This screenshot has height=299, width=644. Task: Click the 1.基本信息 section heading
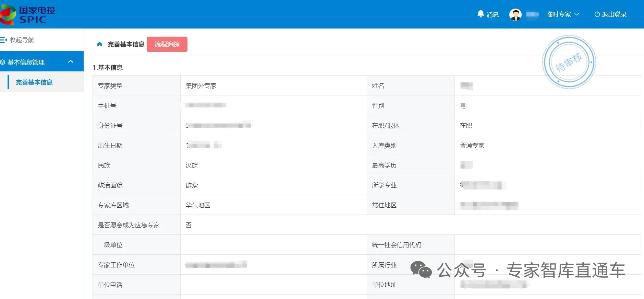[x=108, y=68]
